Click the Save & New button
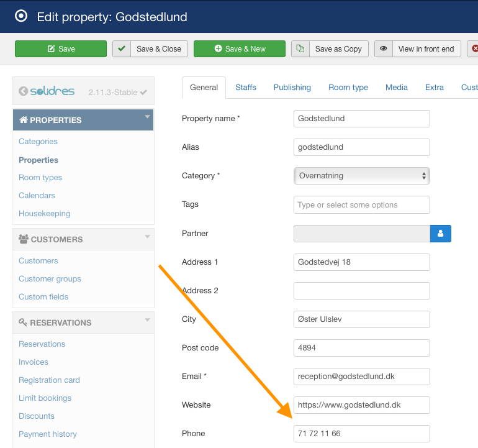 240,49
